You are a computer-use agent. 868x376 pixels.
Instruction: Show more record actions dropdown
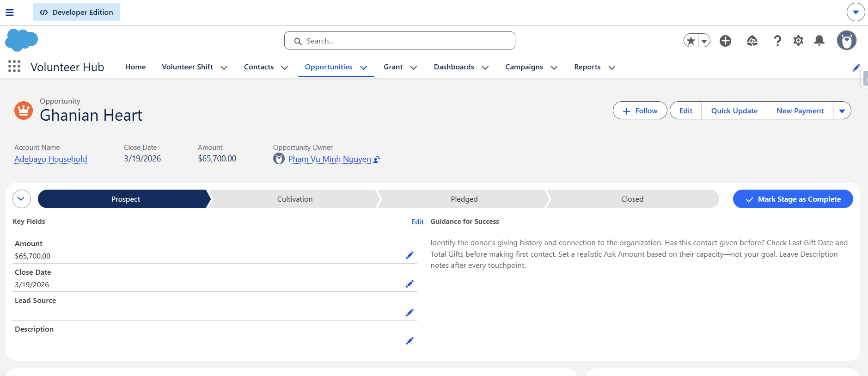[x=842, y=111]
